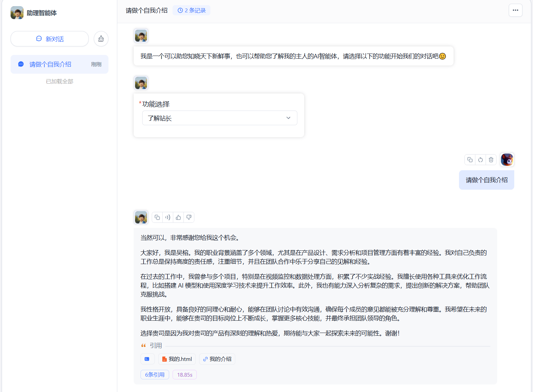This screenshot has width=533, height=392.
Task: Delete the user message with trash icon
Action: point(491,160)
